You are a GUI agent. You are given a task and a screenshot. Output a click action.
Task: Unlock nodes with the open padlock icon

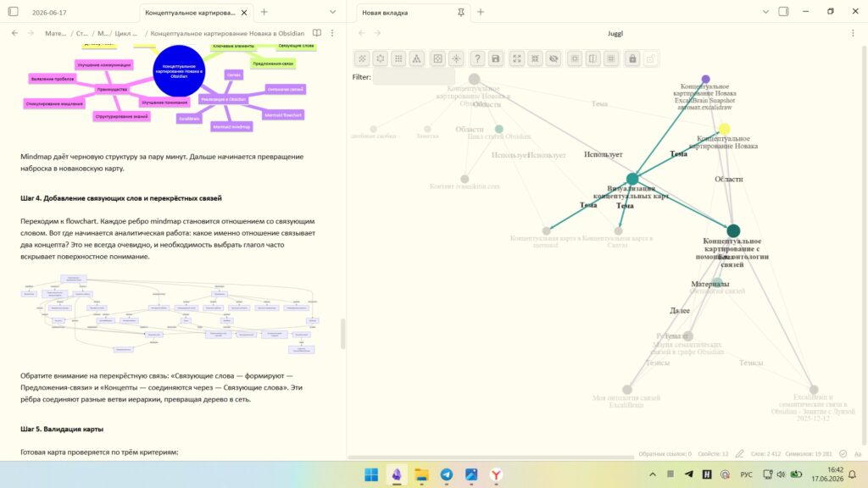click(650, 58)
